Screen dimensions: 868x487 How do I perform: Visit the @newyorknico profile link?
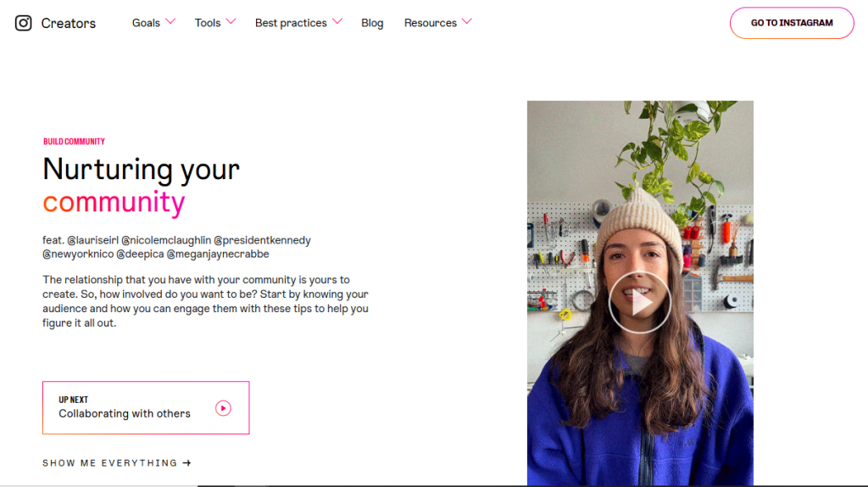click(77, 254)
